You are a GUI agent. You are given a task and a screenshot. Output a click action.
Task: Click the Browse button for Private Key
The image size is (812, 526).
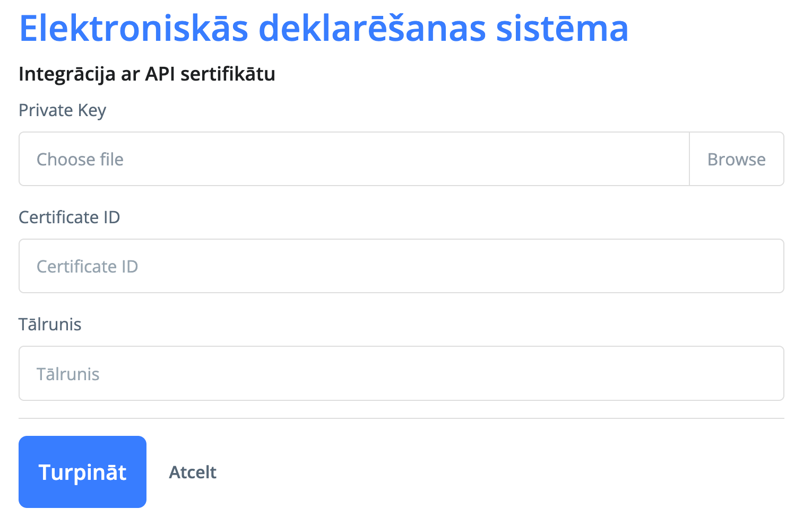[736, 159]
